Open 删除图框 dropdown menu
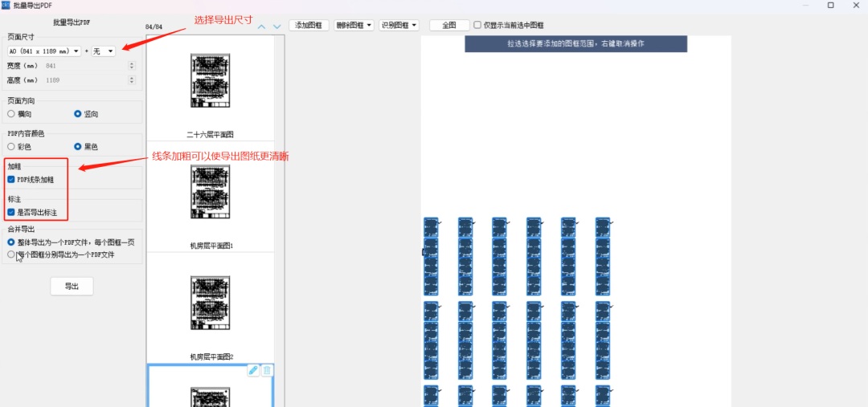868x407 pixels. tap(354, 26)
